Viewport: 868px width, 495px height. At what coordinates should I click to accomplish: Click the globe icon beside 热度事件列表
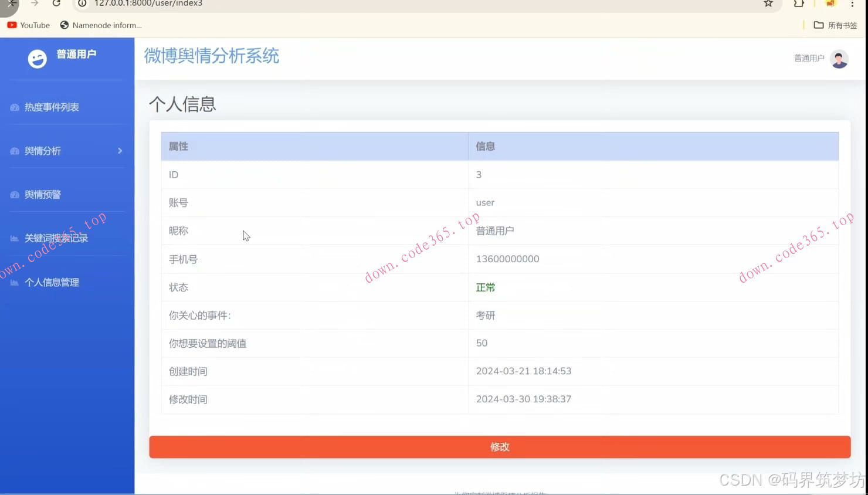click(x=14, y=107)
